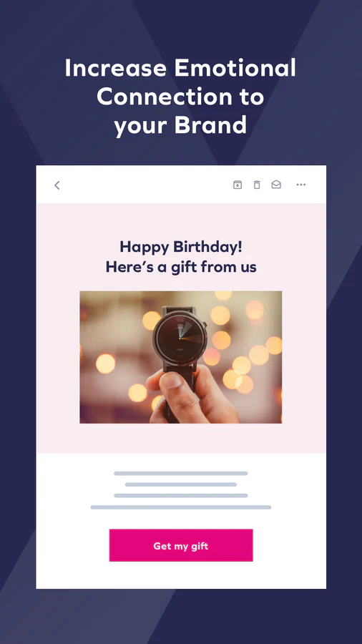Tap the word gift in Get my gift
The width and height of the screenshot is (362, 644).
(x=200, y=546)
